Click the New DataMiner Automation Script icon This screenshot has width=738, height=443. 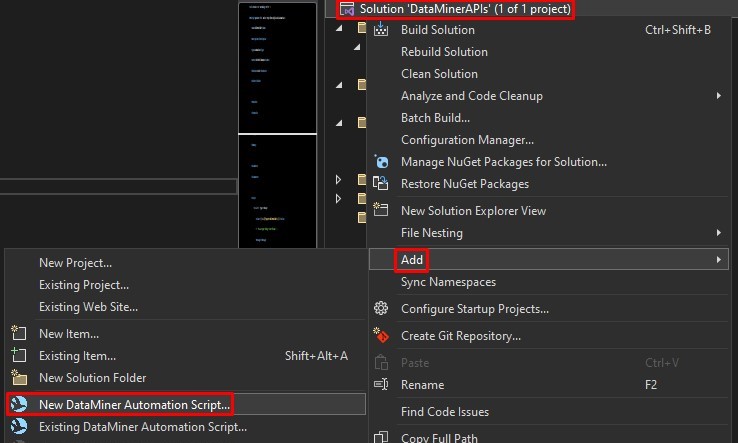coord(19,404)
